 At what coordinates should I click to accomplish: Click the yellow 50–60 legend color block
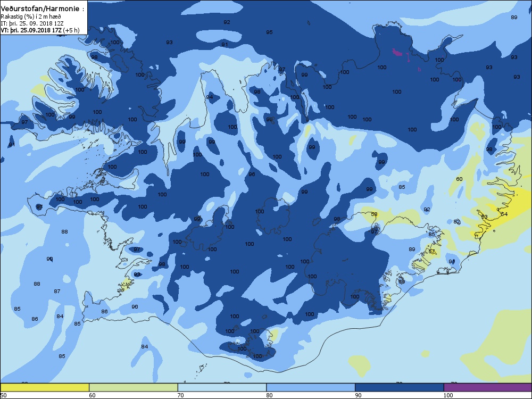click(x=45, y=387)
